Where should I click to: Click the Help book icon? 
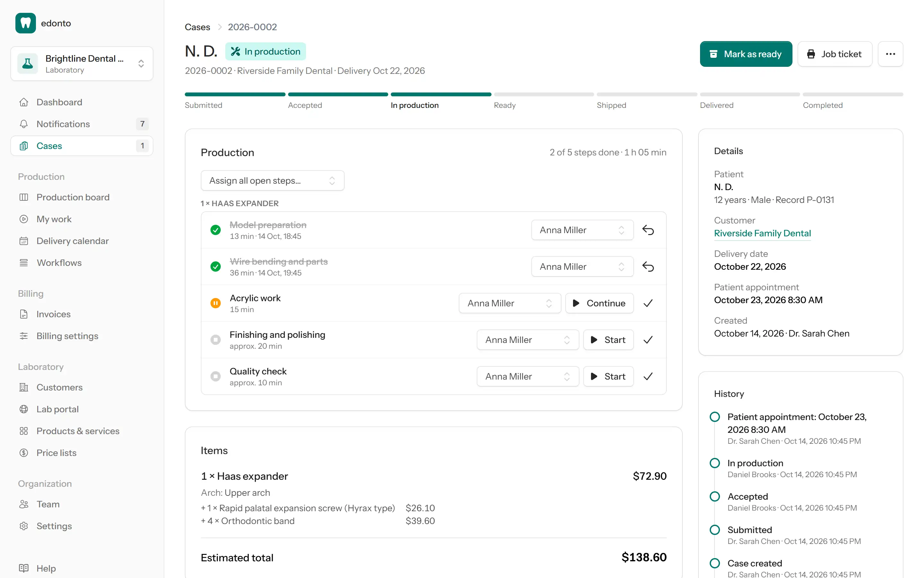click(24, 568)
